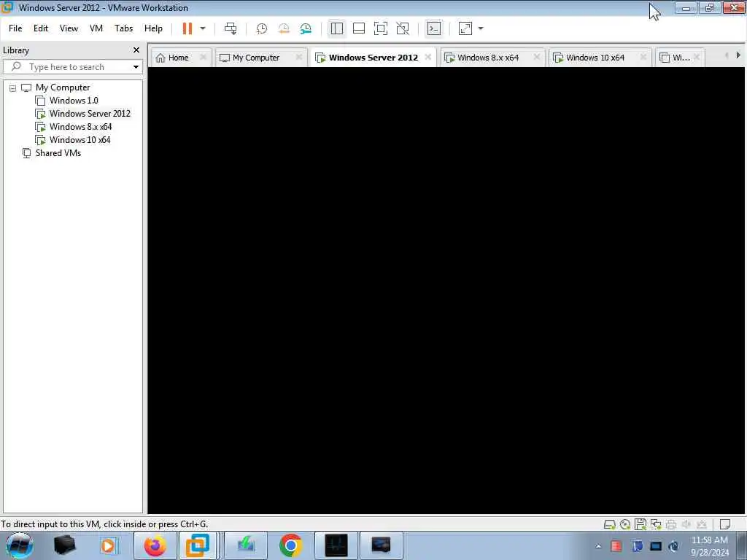Take a snapshot of this VM
Image resolution: width=747 pixels, height=560 pixels.
261,28
